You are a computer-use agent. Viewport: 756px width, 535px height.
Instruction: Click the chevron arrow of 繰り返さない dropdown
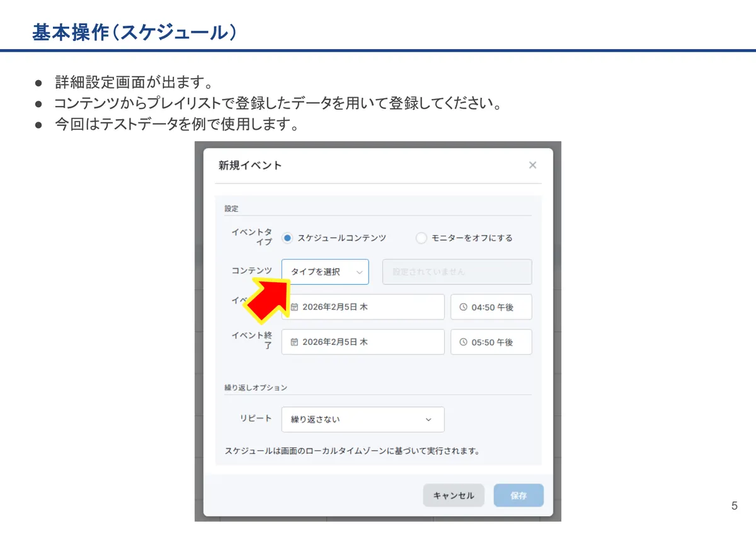tap(428, 419)
